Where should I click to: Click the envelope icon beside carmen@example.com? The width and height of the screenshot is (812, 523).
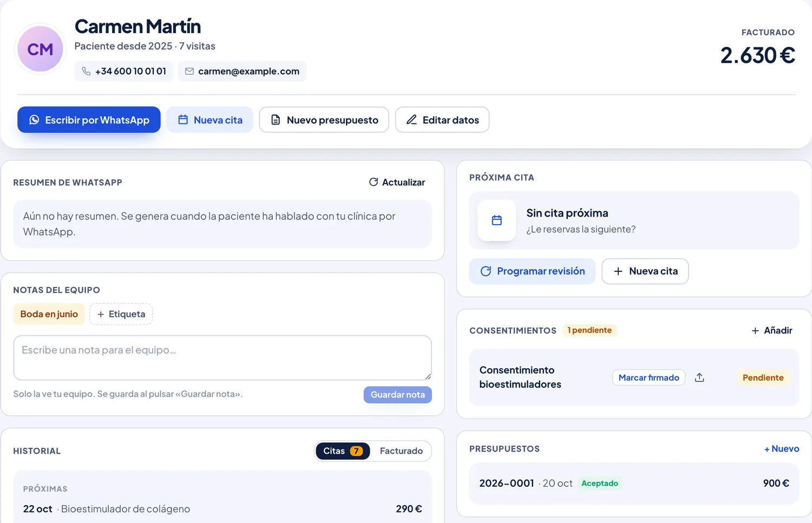(x=189, y=71)
